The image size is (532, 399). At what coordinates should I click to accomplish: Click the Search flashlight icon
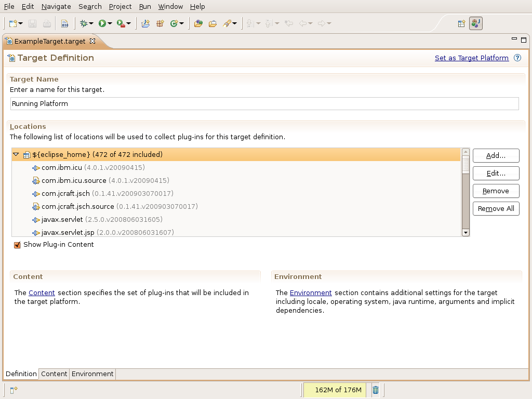[x=227, y=23]
